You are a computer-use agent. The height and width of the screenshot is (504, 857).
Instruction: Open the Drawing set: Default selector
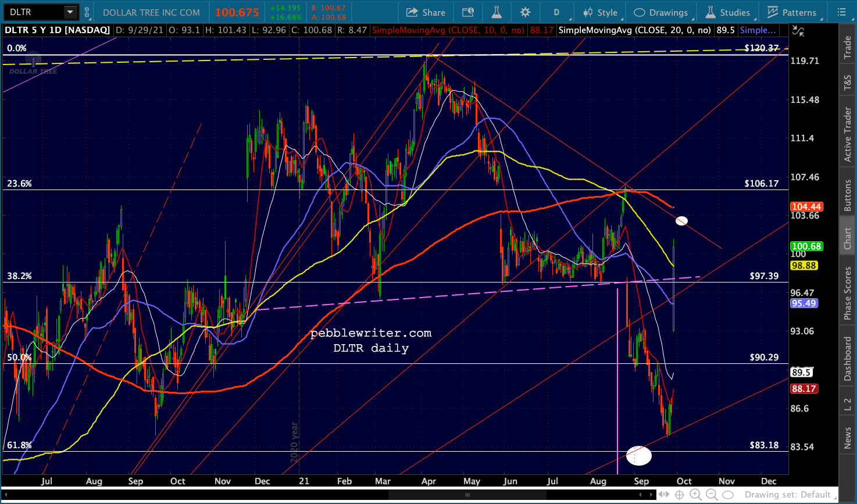(x=791, y=495)
